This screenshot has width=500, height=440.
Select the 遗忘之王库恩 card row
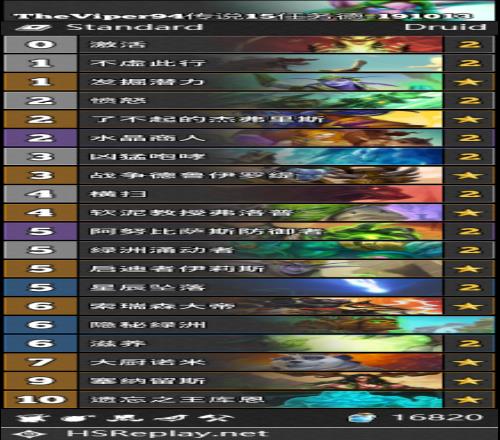[x=249, y=399]
